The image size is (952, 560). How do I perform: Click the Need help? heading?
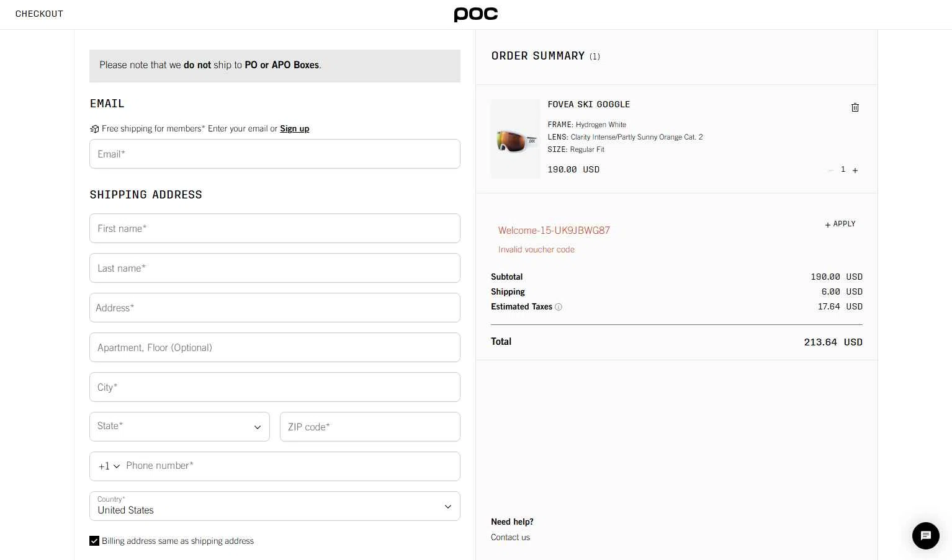(x=512, y=522)
